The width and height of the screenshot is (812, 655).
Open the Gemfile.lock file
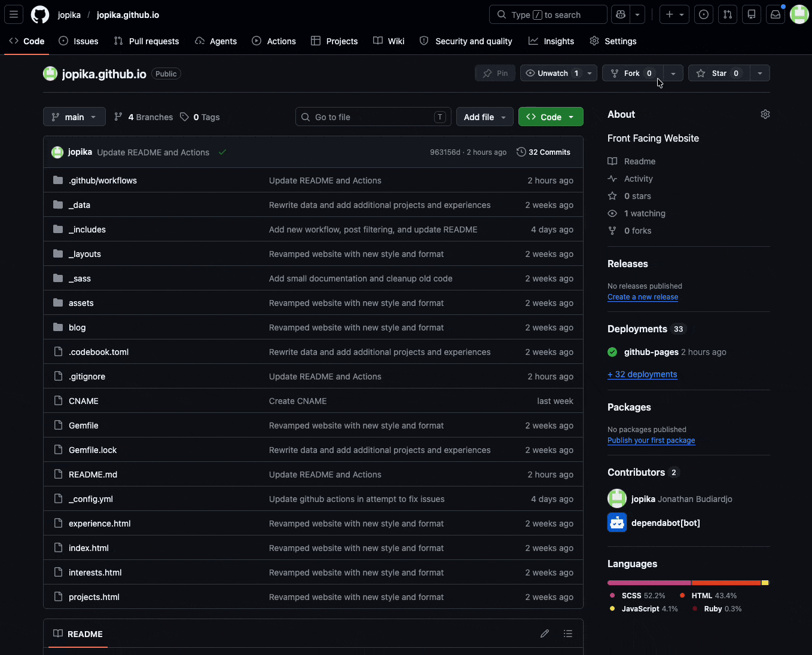coord(93,450)
